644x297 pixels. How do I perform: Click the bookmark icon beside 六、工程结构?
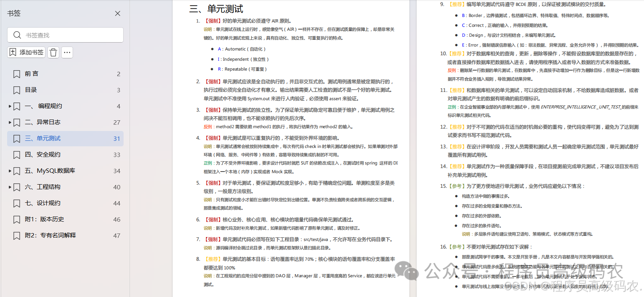click(x=17, y=187)
